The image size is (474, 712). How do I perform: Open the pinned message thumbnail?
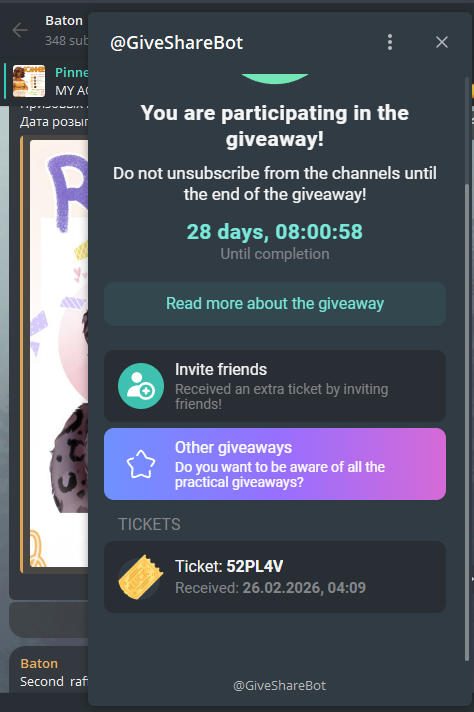(29, 81)
